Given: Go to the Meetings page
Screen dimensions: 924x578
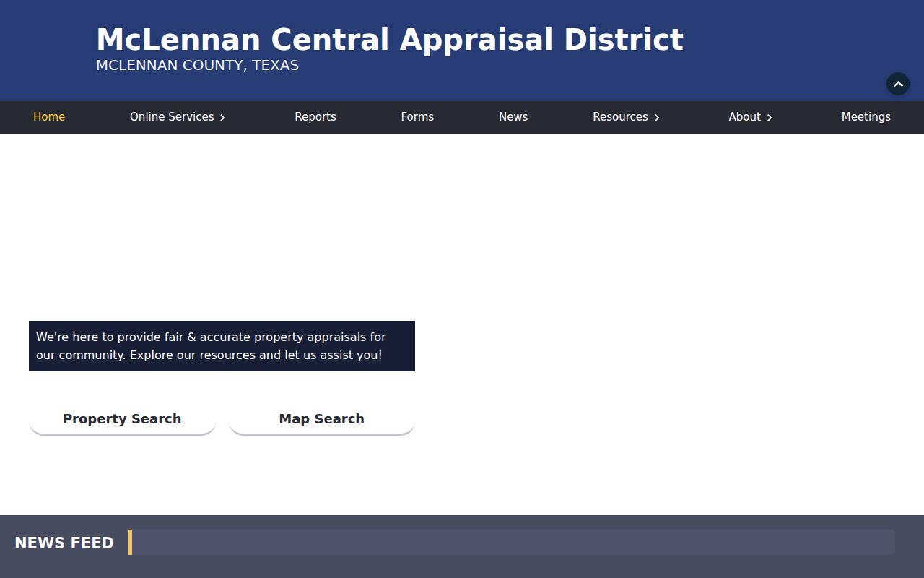Looking at the screenshot, I should [866, 117].
